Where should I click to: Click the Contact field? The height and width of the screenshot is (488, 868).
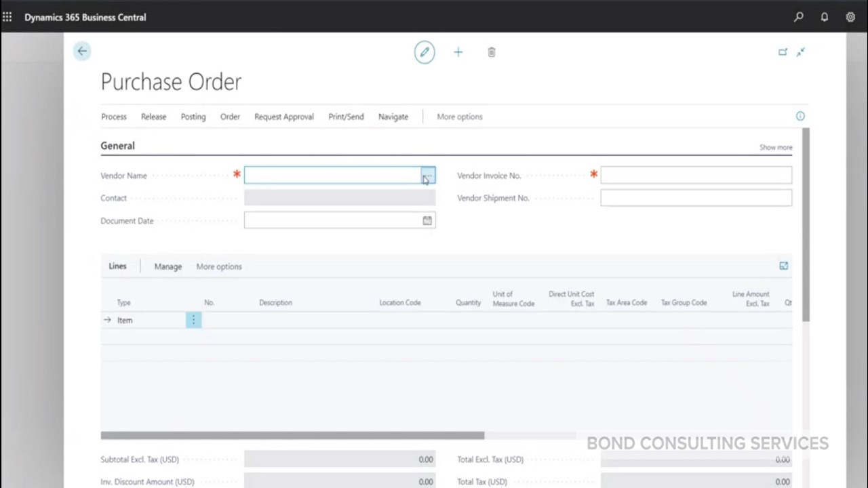click(340, 198)
